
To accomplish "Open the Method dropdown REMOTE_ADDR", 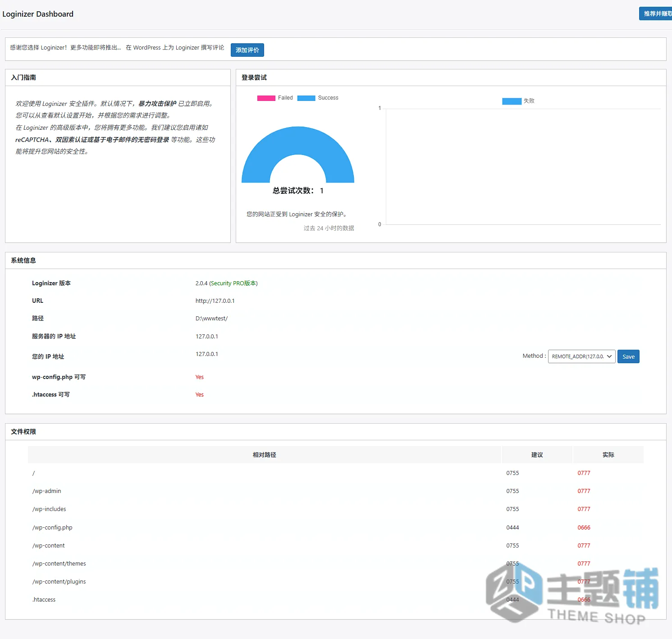I will (581, 356).
